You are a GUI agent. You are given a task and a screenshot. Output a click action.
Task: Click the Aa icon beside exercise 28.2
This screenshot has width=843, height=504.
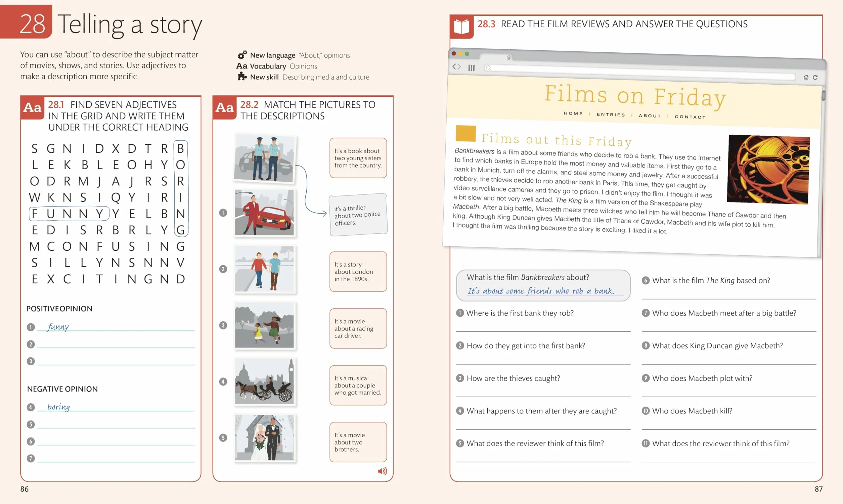[x=224, y=108]
